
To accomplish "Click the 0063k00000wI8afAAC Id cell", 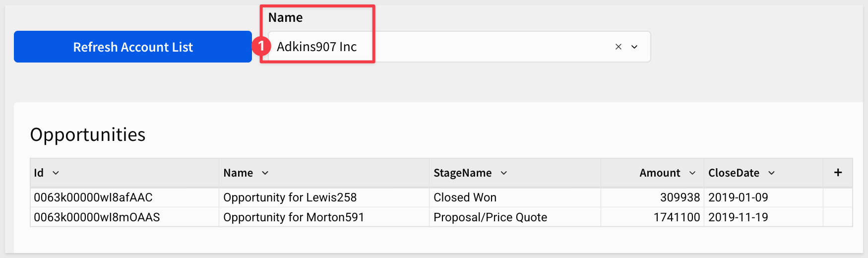I will click(93, 197).
